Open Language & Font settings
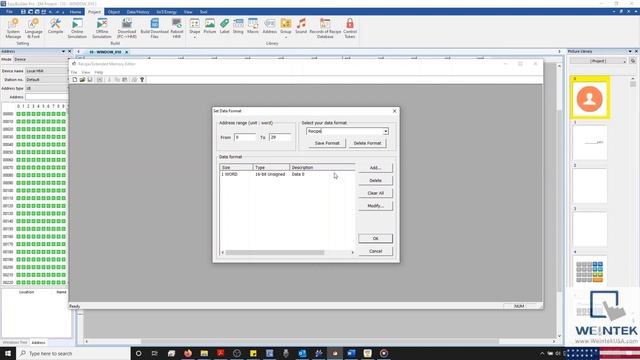The height and width of the screenshot is (360, 640). click(x=33, y=28)
